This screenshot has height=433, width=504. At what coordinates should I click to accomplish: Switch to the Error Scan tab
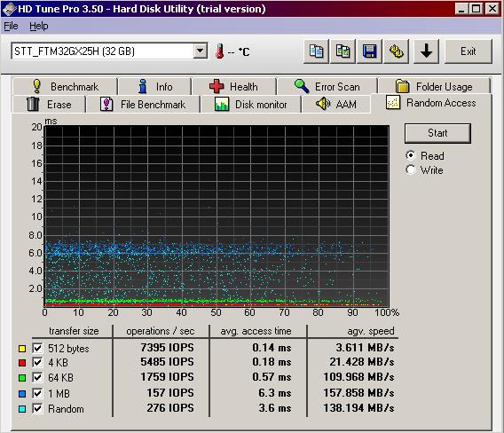tap(327, 86)
